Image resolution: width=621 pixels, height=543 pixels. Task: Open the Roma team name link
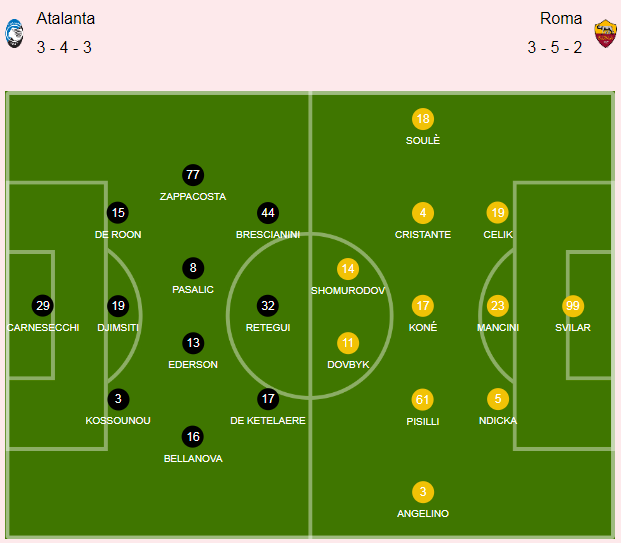point(561,19)
